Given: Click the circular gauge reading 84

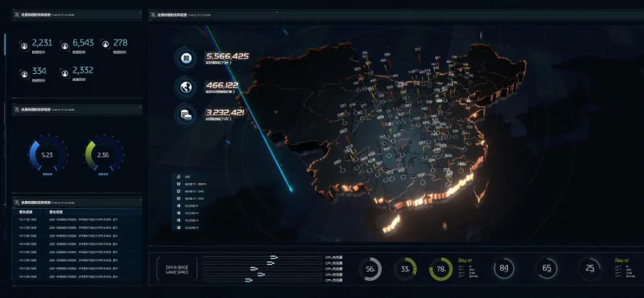Looking at the screenshot, I should (503, 268).
